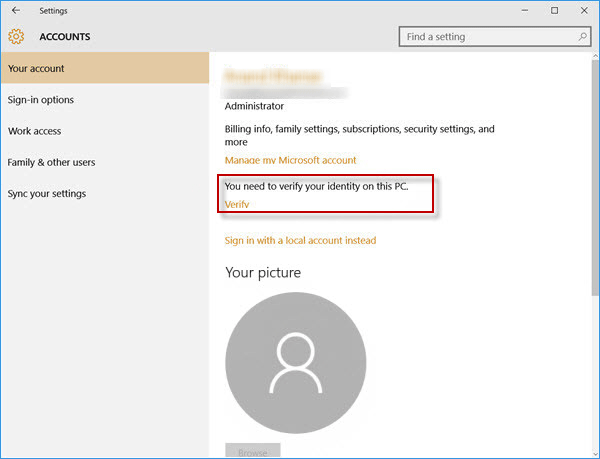
Task: Open the Manage my Microsoft account link
Action: pos(290,160)
